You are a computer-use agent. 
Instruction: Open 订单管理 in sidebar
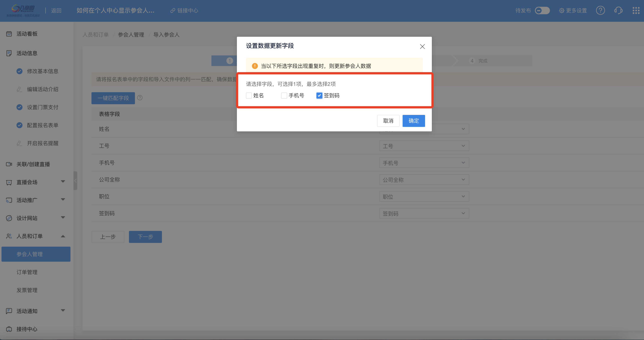(27, 272)
